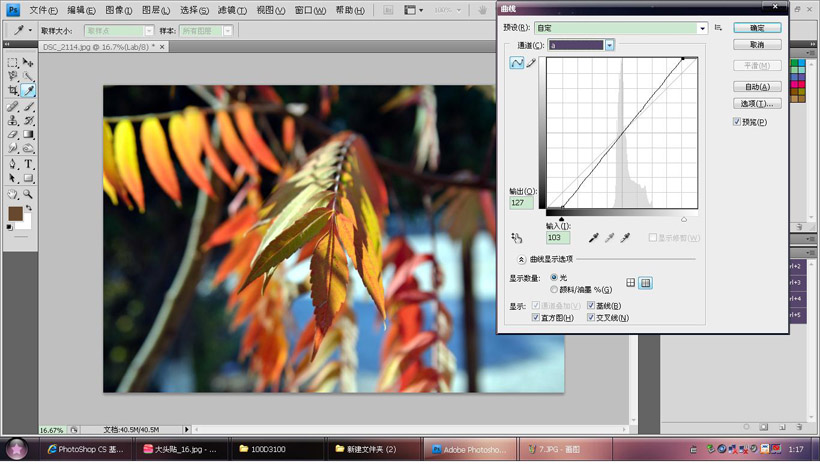The width and height of the screenshot is (820, 467).
Task: Select the Rectangular Marquee tool
Action: [13, 63]
